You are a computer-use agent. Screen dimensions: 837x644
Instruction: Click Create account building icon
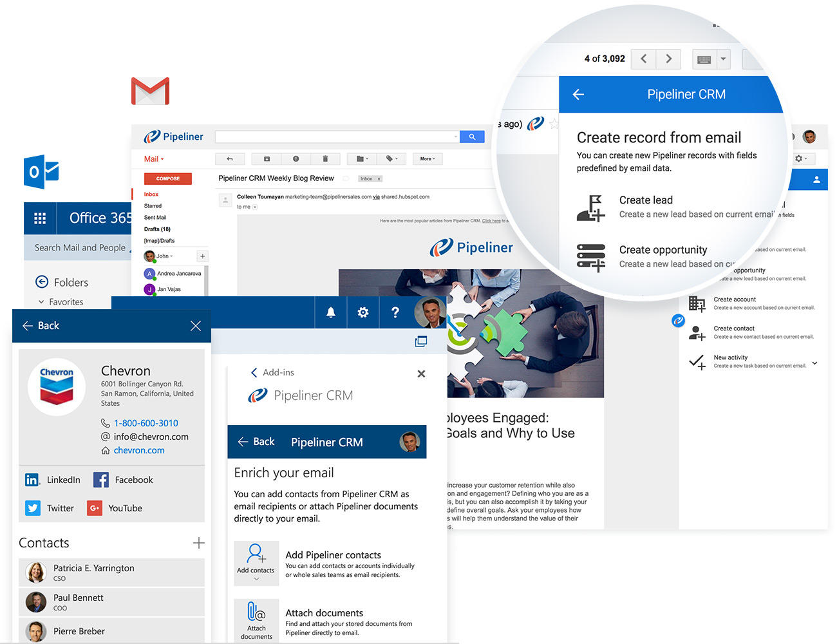coord(697,303)
